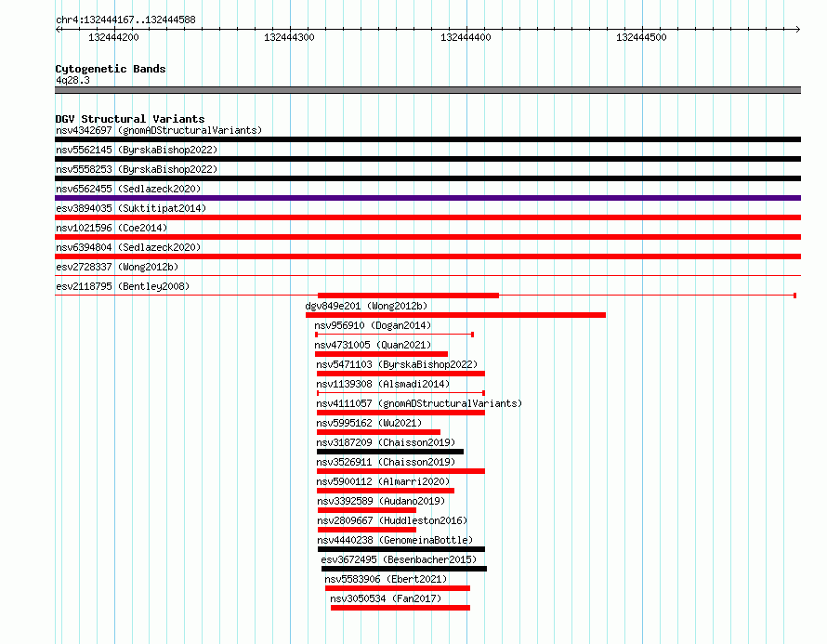The image size is (827, 644).
Task: Open esv3894035 Suktitipat2014 variant label
Action: coord(131,208)
